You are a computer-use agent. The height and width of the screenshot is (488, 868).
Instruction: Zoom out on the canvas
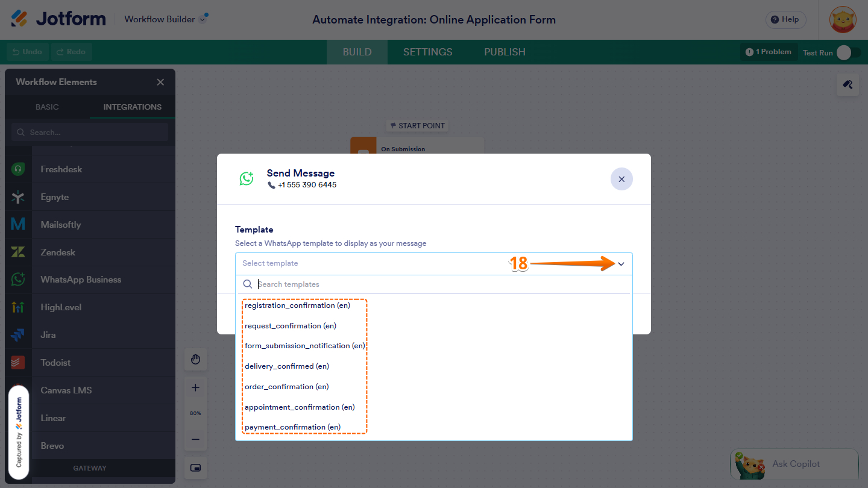pos(195,440)
